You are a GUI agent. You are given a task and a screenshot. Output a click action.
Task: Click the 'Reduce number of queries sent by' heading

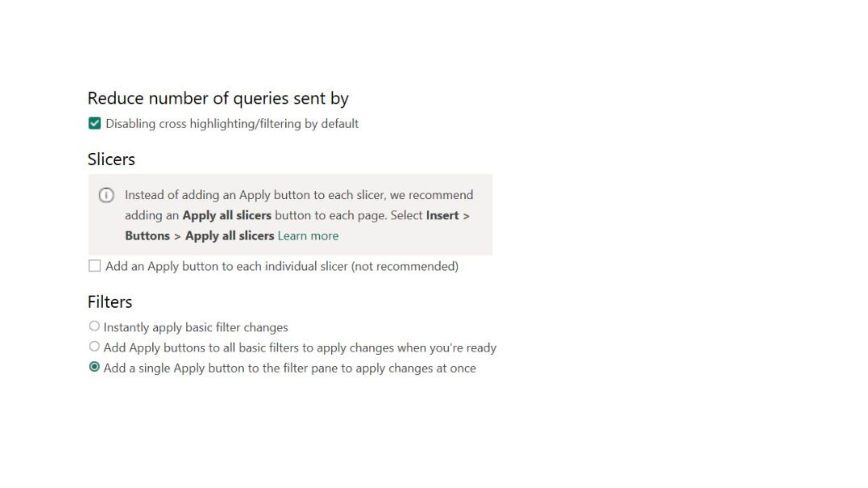click(218, 99)
